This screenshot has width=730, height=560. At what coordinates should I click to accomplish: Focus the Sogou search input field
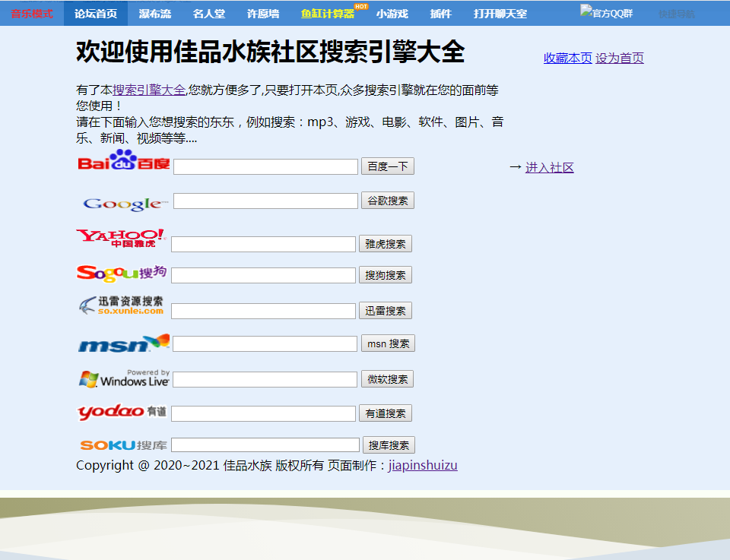pyautogui.click(x=264, y=275)
